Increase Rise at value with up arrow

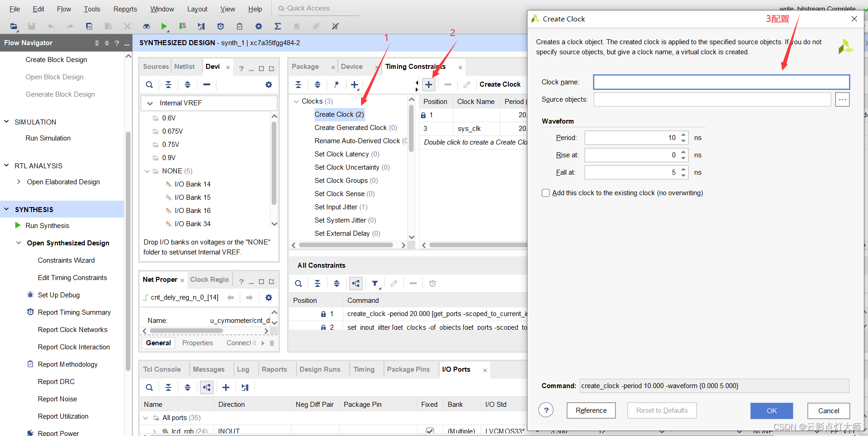[683, 152]
